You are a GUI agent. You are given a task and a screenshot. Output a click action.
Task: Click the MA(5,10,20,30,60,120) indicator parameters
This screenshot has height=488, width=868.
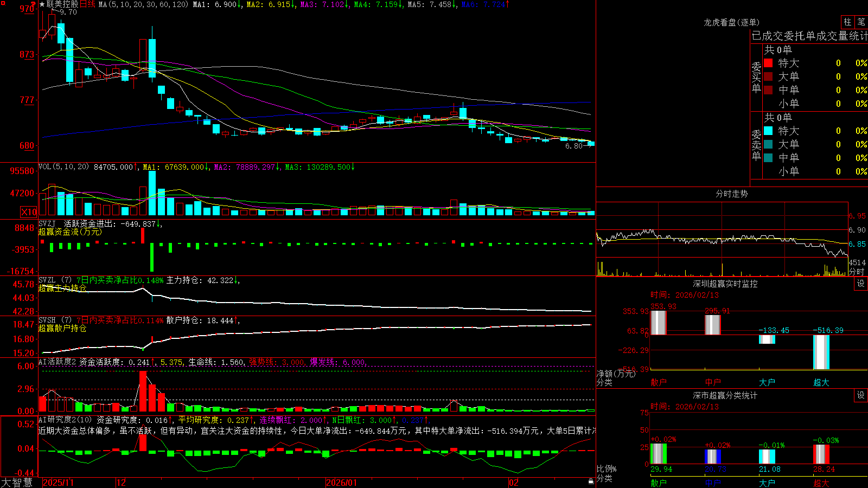(143, 4)
